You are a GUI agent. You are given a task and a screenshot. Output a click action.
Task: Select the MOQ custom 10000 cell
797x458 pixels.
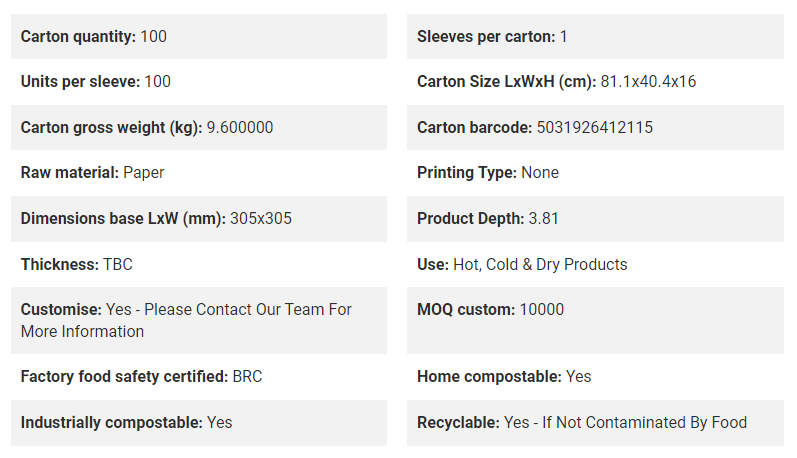pos(595,320)
